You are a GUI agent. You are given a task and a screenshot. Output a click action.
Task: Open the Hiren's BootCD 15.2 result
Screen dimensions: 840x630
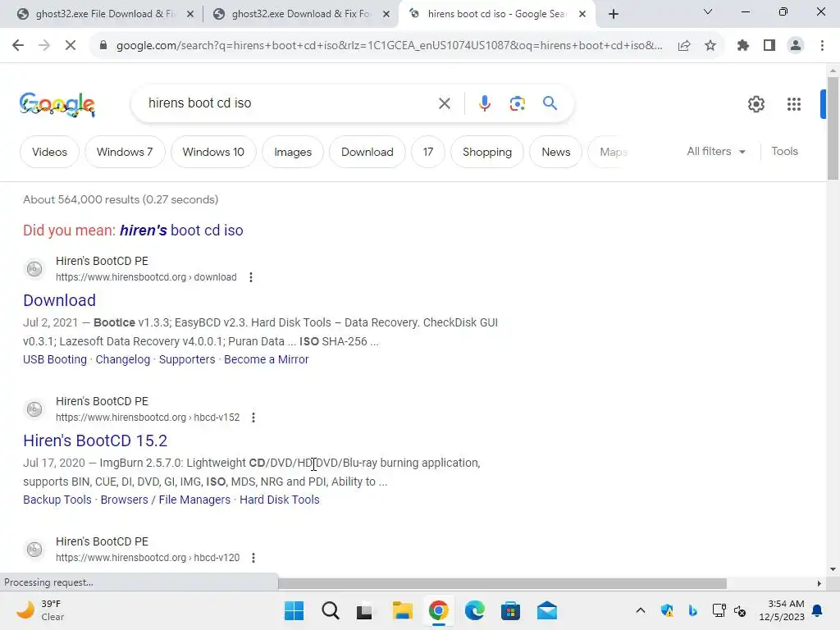95,441
